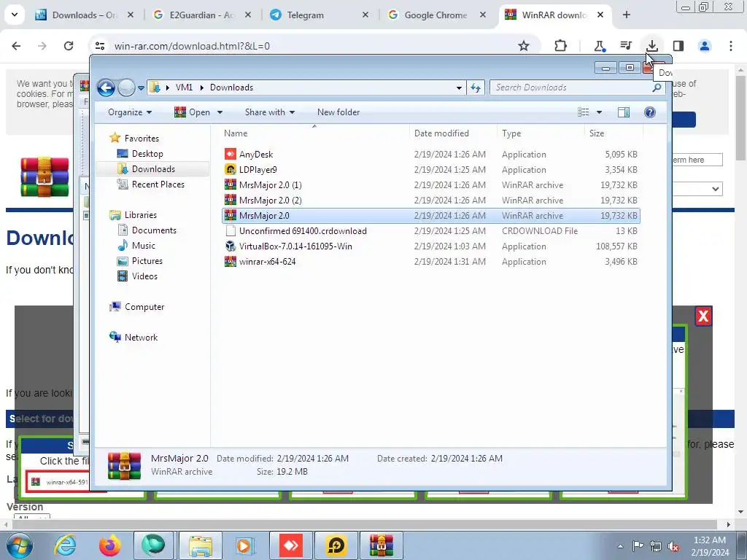Open the Windows Start button
This screenshot has width=747, height=560.
click(19, 545)
